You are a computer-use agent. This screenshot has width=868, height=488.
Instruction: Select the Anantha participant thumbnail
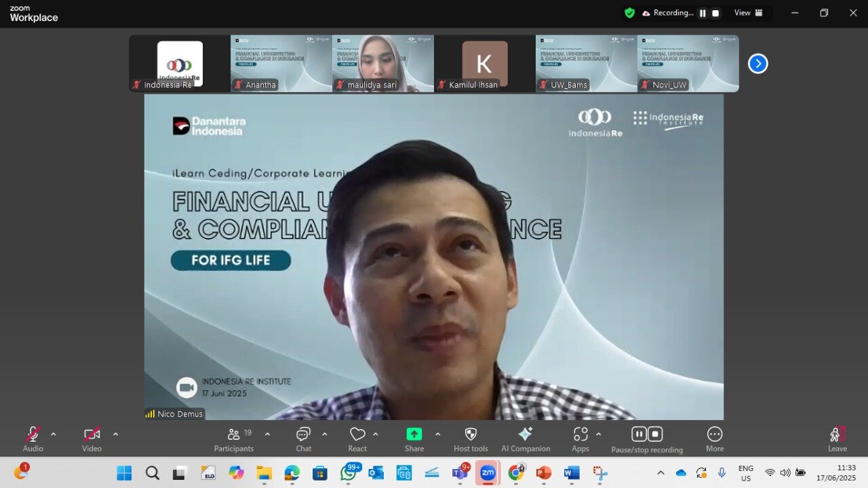click(x=281, y=64)
